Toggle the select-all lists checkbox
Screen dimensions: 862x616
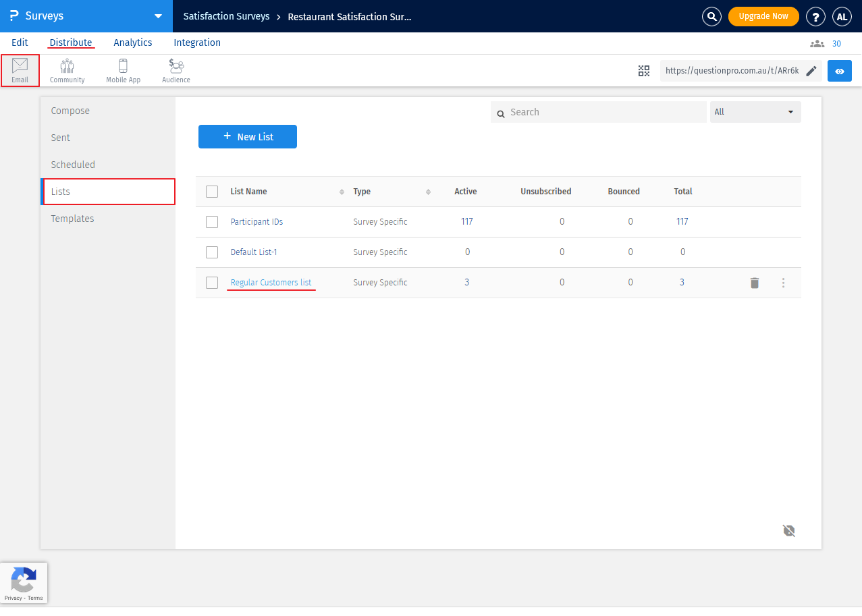point(212,192)
